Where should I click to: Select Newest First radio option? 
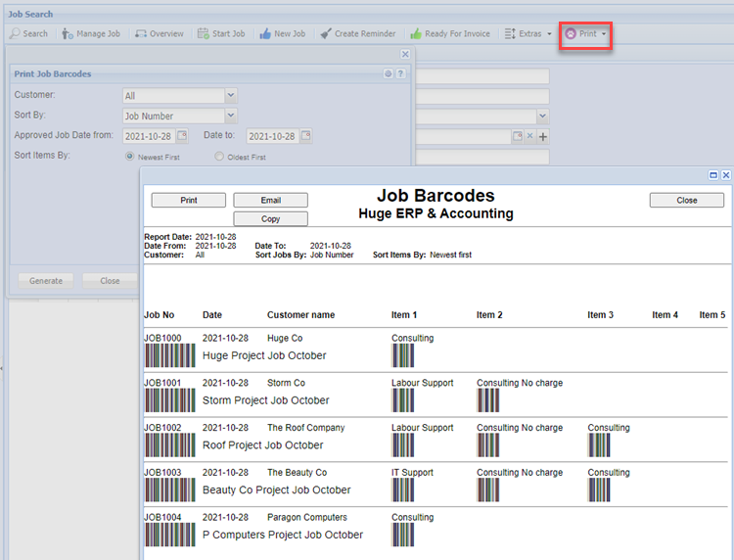130,157
